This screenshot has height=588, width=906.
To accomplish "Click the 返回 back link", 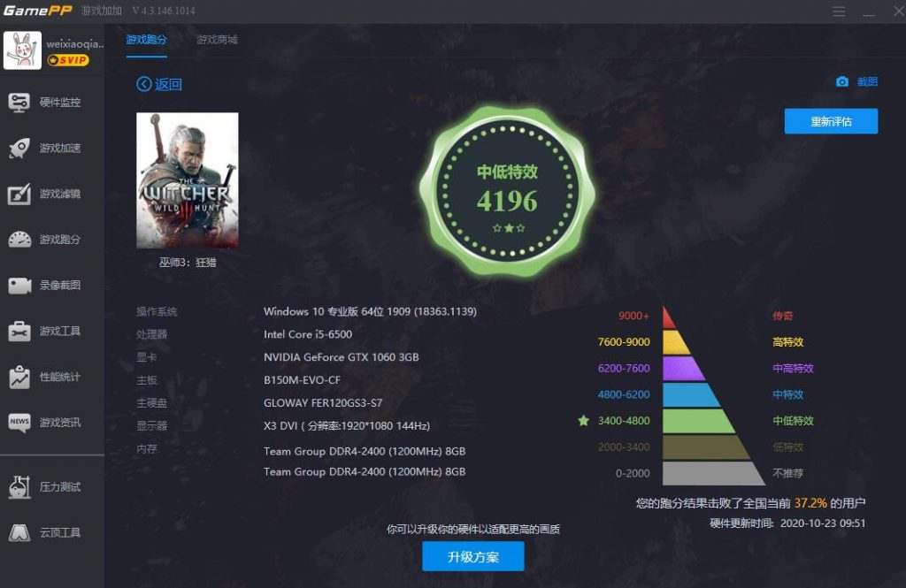I will click(168, 84).
